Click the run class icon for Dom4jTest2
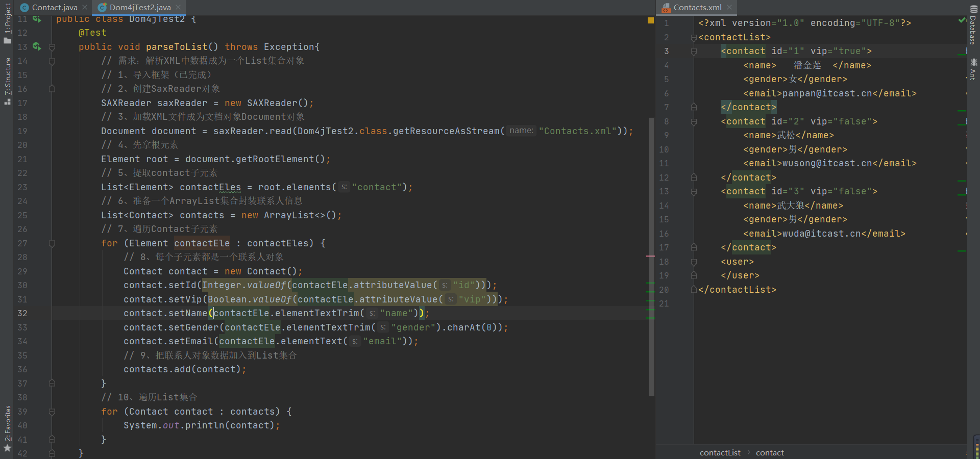Image resolution: width=980 pixels, height=459 pixels. (x=36, y=19)
